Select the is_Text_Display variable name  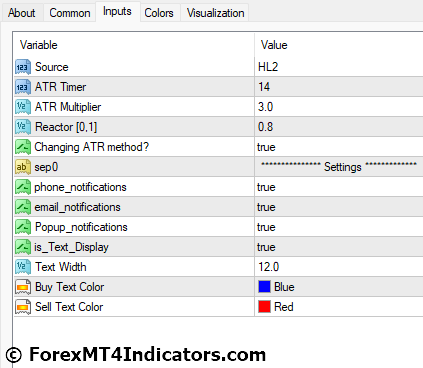point(71,247)
